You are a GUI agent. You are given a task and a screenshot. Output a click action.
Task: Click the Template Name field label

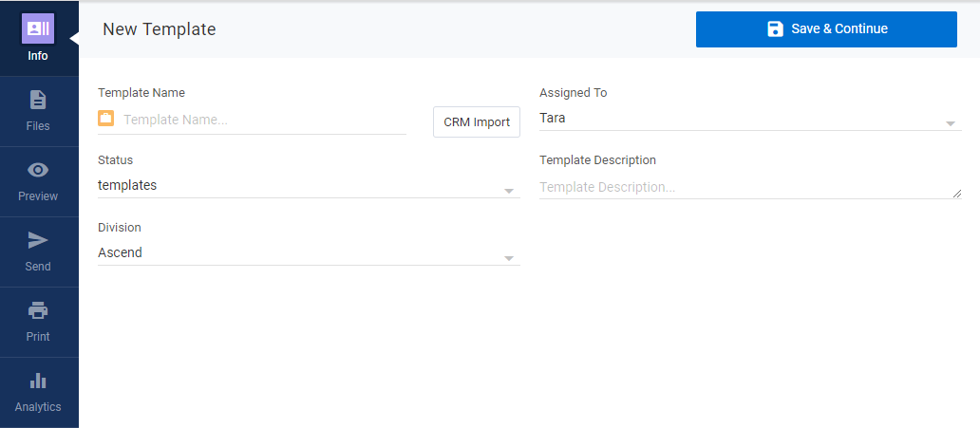(x=141, y=92)
